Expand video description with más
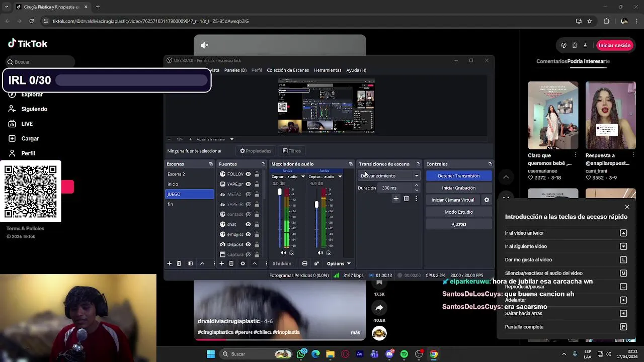The height and width of the screenshot is (362, 644). (x=356, y=332)
